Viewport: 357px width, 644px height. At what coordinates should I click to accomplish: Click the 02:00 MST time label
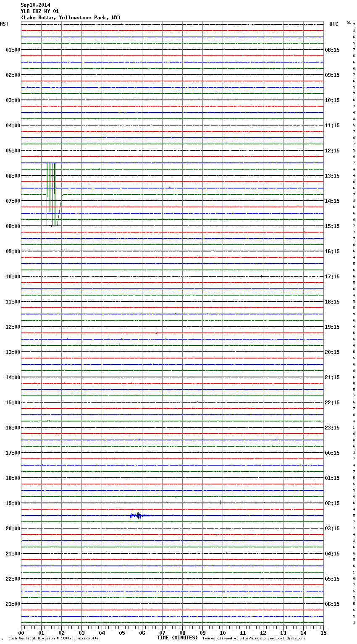(13, 75)
